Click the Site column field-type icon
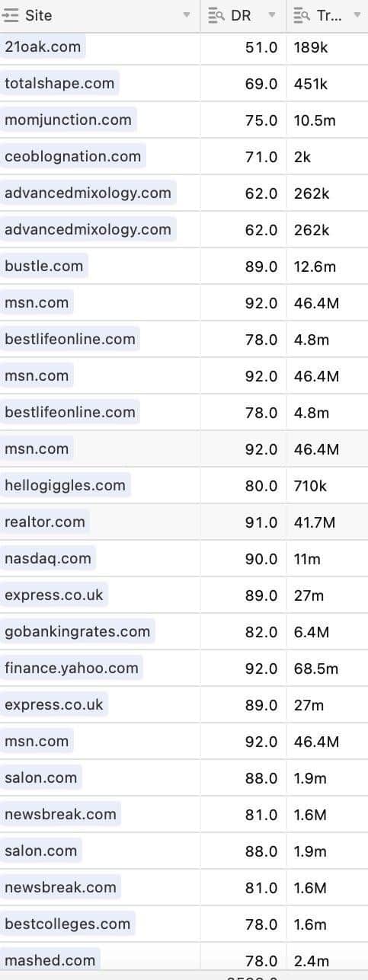368x980 pixels. point(11,15)
